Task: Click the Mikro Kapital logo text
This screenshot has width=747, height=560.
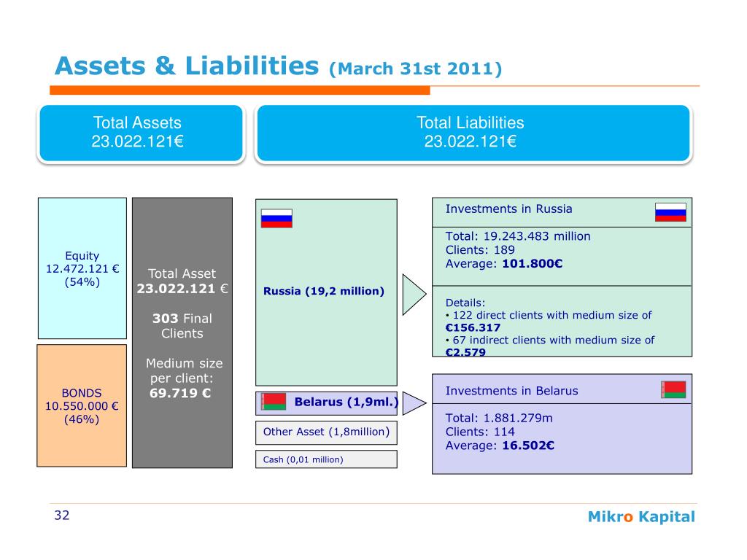Action: tap(641, 517)
